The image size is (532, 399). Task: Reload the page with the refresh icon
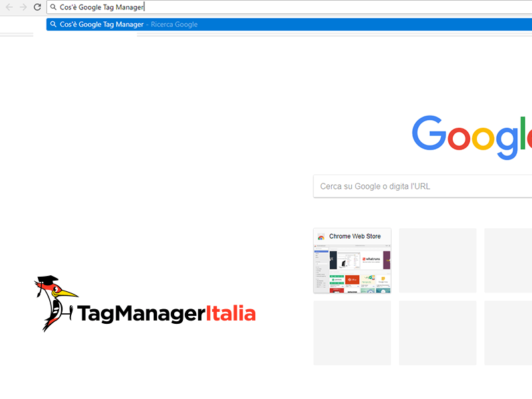(37, 7)
